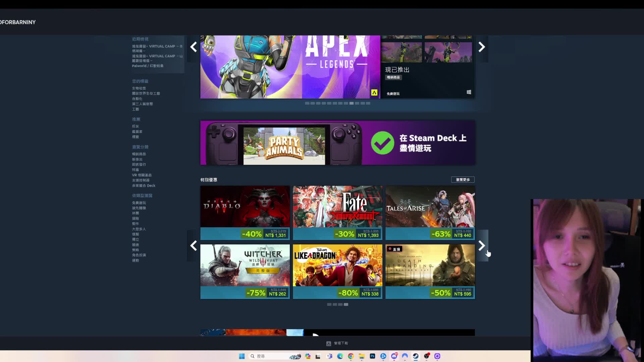The image size is (644, 362).
Task: Open Google Chrome from taskbar
Action: pyautogui.click(x=351, y=356)
